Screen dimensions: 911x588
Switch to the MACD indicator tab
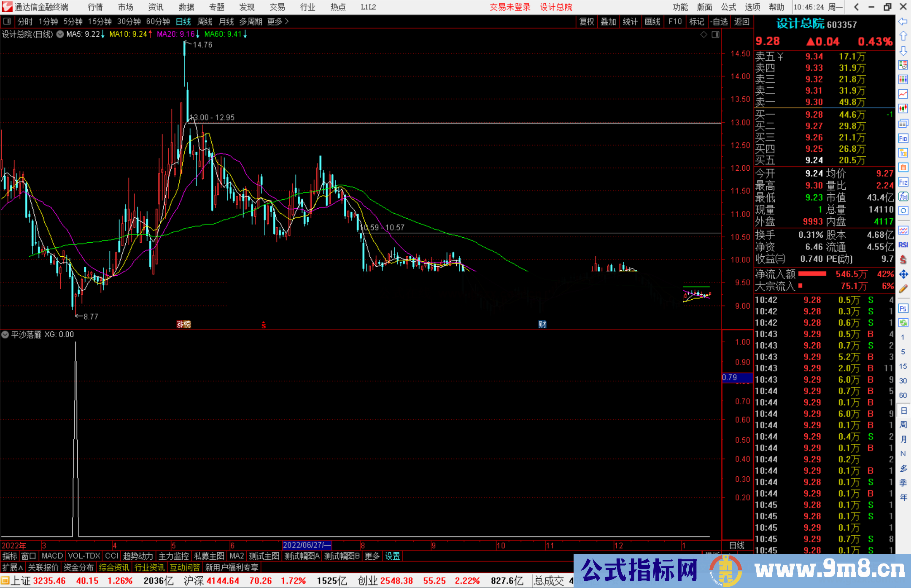[52, 556]
